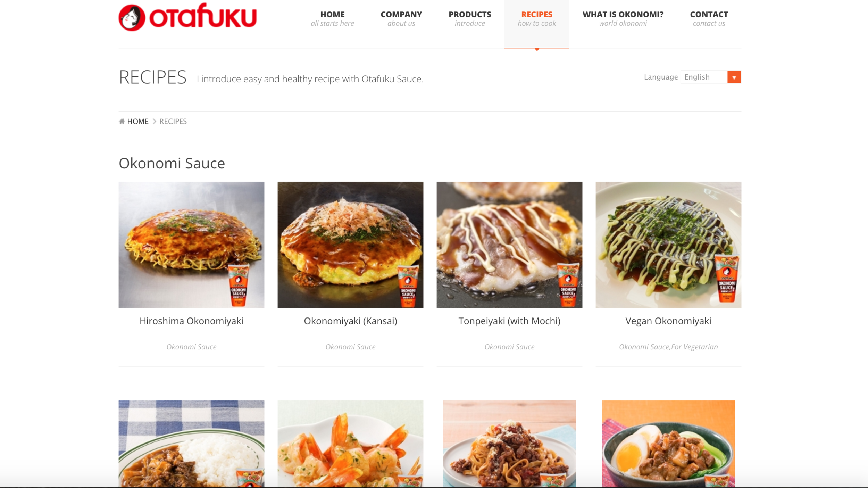Open the pasta with meat thumbnail

[x=509, y=444]
